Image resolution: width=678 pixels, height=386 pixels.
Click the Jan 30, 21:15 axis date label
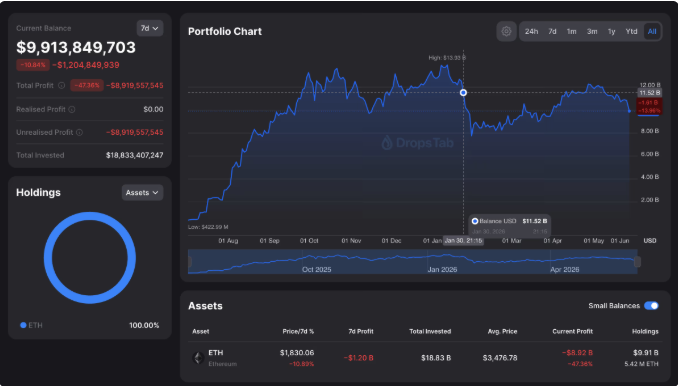[464, 241]
